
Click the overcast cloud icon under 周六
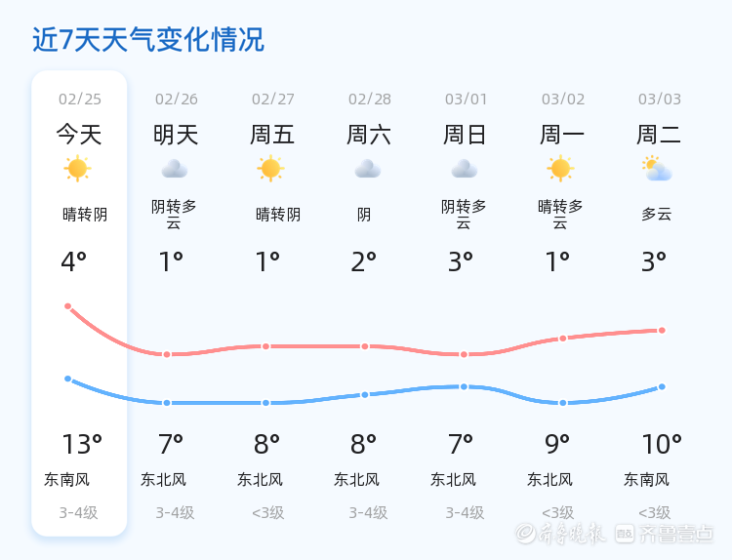(368, 169)
